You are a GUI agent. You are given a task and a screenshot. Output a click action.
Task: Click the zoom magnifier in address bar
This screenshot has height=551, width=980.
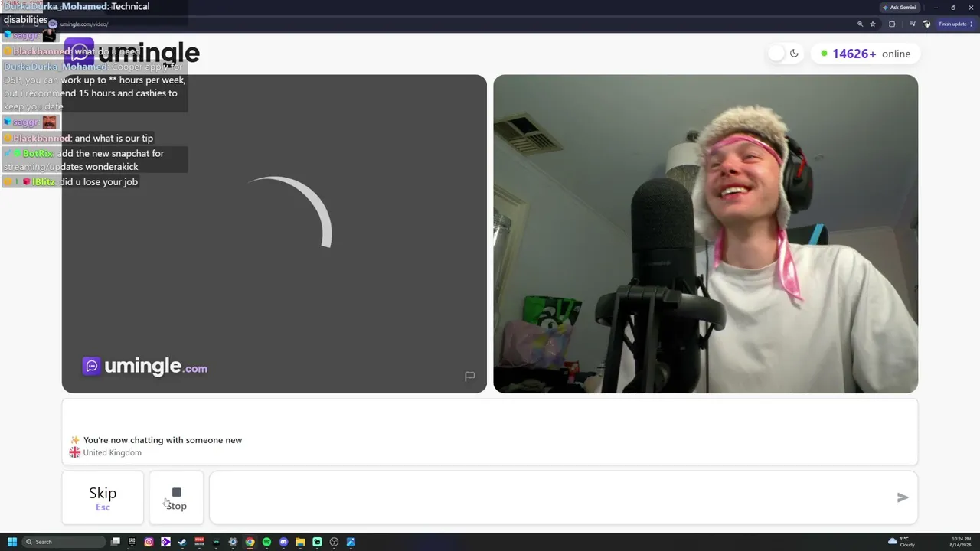(x=860, y=24)
